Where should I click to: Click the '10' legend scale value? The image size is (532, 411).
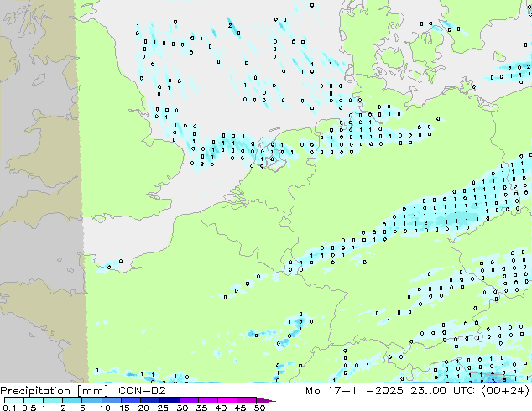105,408
